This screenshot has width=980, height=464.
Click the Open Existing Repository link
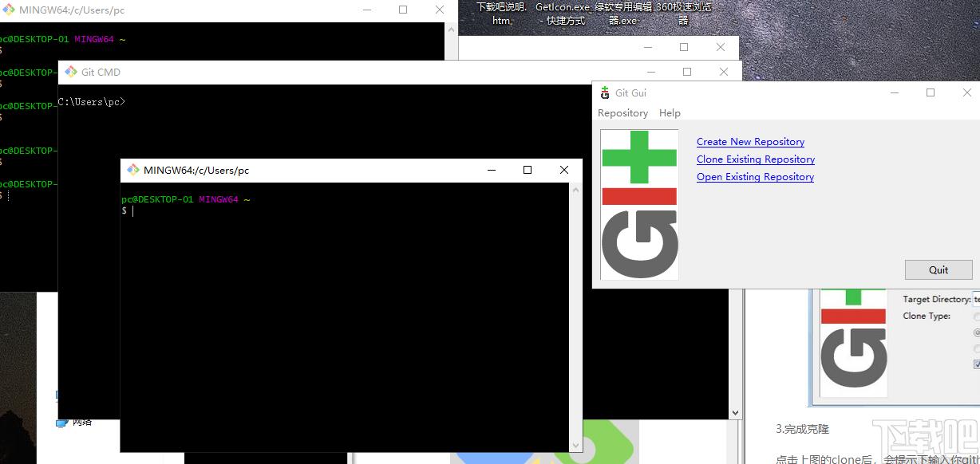click(755, 177)
